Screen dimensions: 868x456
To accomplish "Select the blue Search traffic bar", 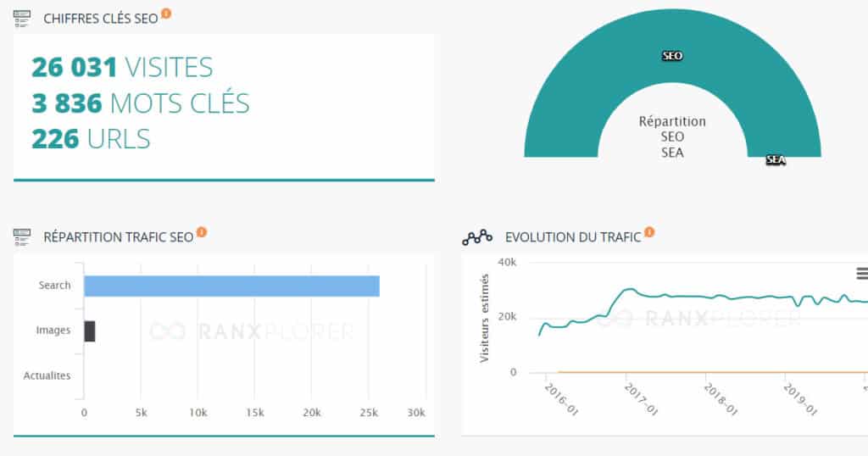I will (232, 286).
